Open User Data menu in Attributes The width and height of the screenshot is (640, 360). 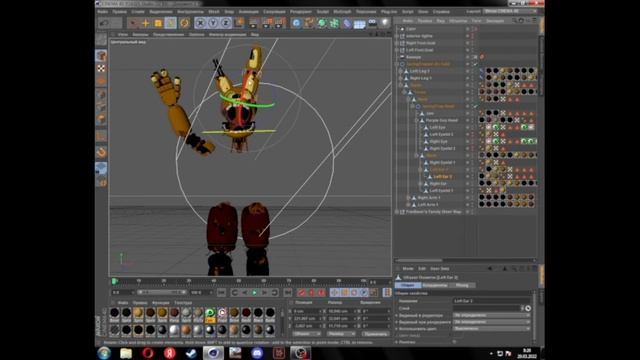click(x=440, y=269)
